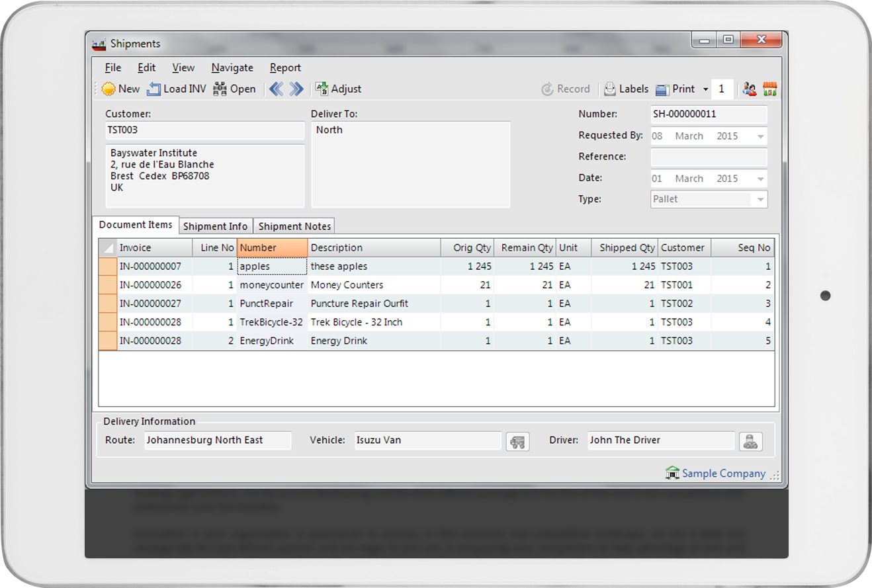Image resolution: width=872 pixels, height=588 pixels.
Task: Click the calendar icon in the toolbar
Action: point(769,89)
